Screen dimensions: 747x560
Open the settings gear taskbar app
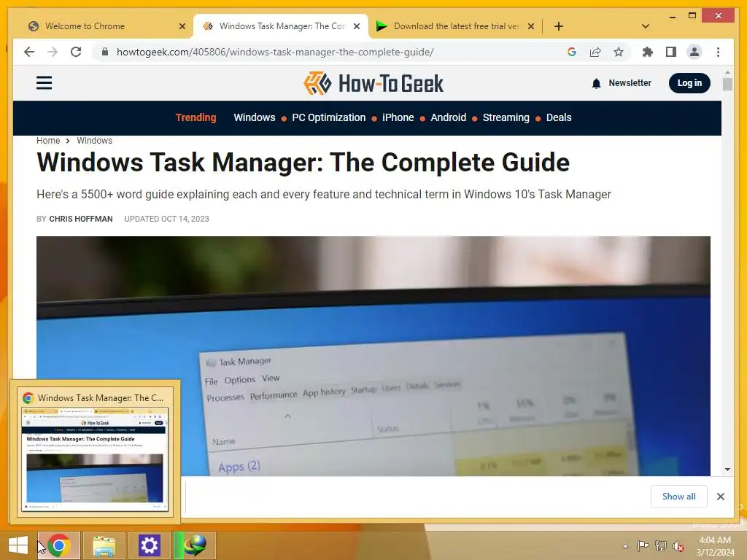(149, 545)
